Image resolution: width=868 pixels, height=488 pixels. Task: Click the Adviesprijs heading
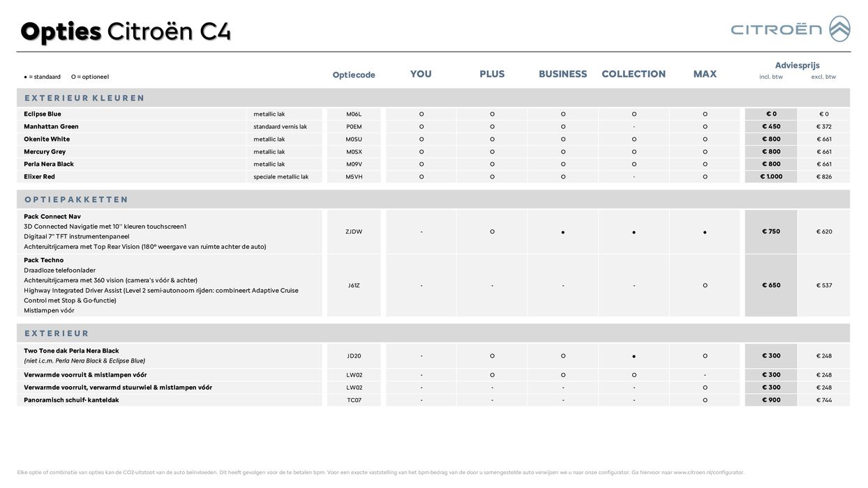797,66
